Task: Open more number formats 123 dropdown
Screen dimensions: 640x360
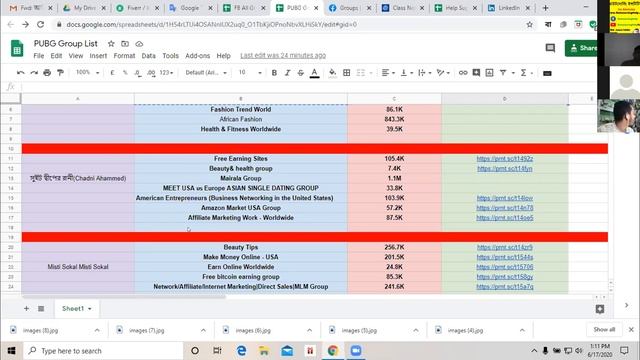Action: tap(166, 73)
